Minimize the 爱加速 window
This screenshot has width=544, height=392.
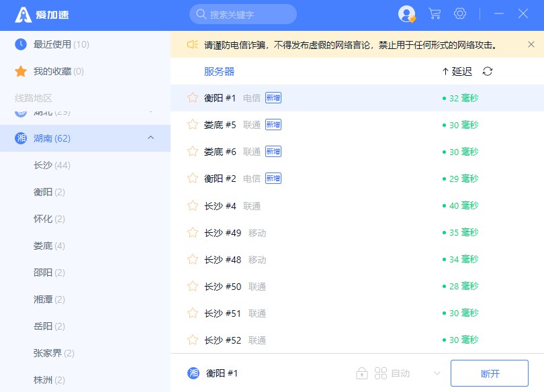499,14
